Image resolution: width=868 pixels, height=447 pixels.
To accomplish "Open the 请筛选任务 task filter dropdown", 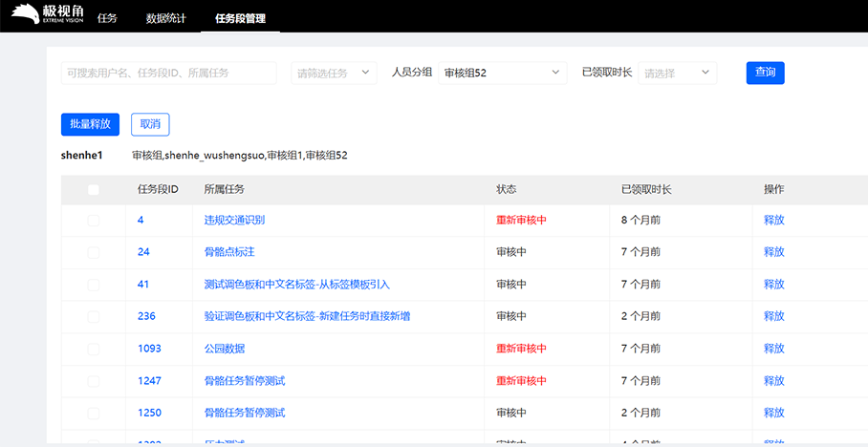I will 334,73.
